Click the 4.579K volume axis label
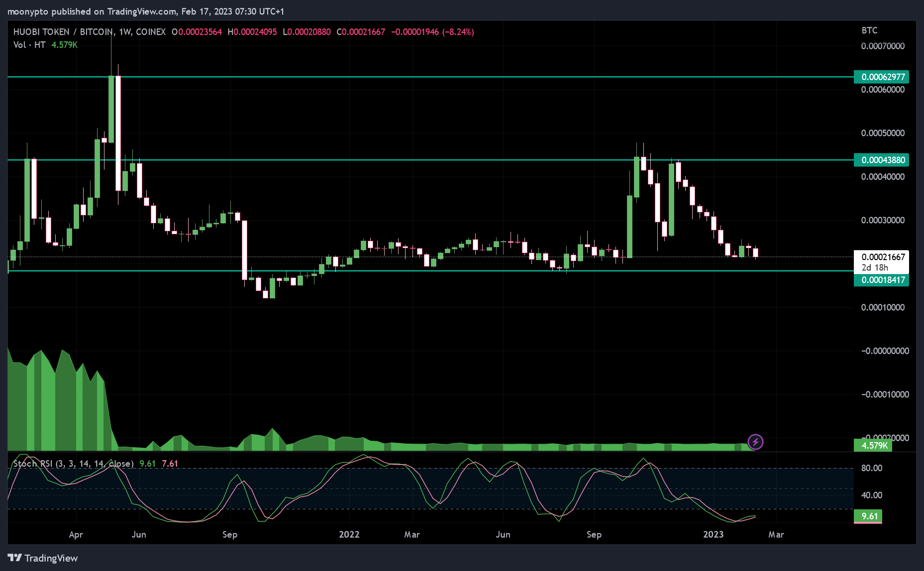 (873, 445)
